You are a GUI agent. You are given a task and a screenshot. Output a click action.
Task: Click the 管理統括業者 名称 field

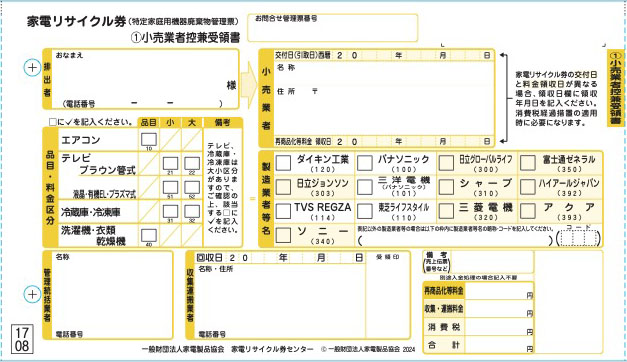(113, 291)
